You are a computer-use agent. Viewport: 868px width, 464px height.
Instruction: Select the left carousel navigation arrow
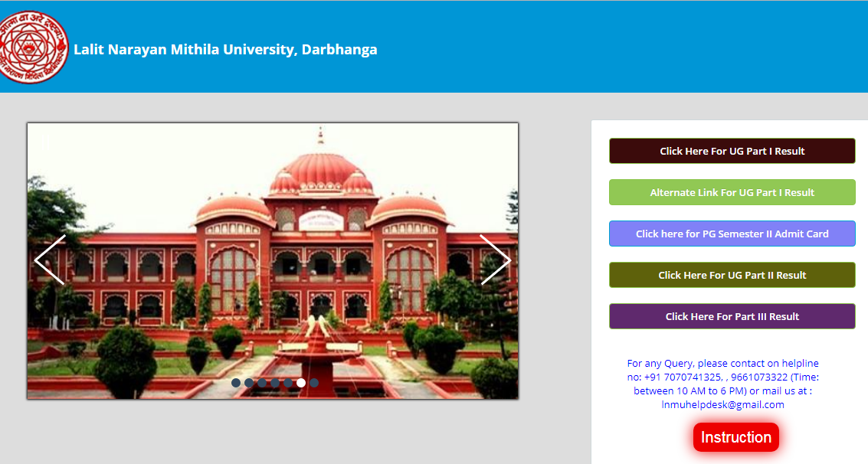tap(49, 260)
